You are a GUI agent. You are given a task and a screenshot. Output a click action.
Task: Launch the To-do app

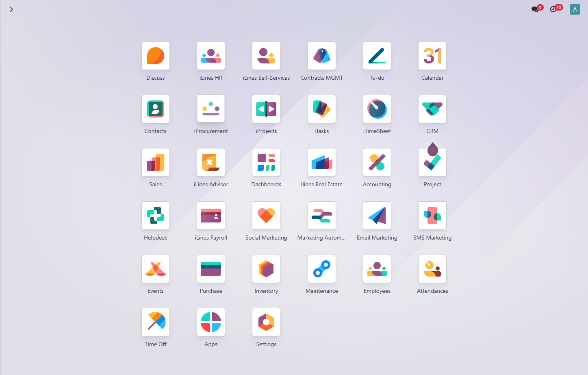[377, 56]
